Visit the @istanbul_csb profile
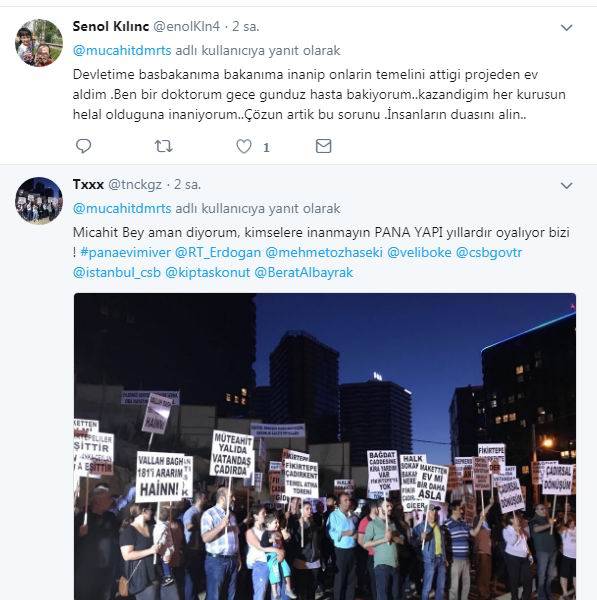This screenshot has width=597, height=600. pyautogui.click(x=117, y=272)
